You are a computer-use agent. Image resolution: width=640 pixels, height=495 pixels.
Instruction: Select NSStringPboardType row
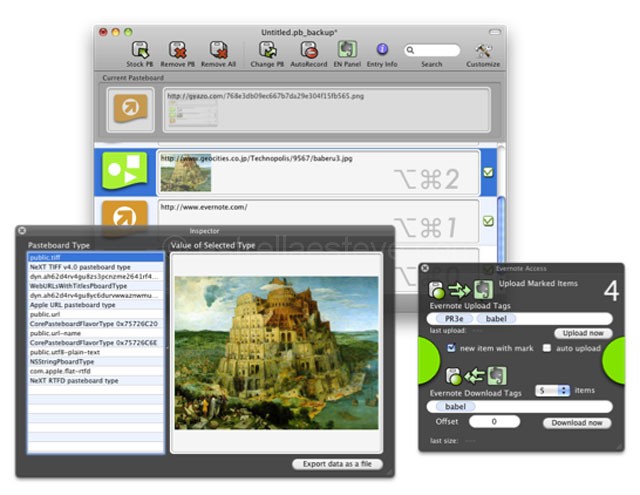pyautogui.click(x=96, y=362)
